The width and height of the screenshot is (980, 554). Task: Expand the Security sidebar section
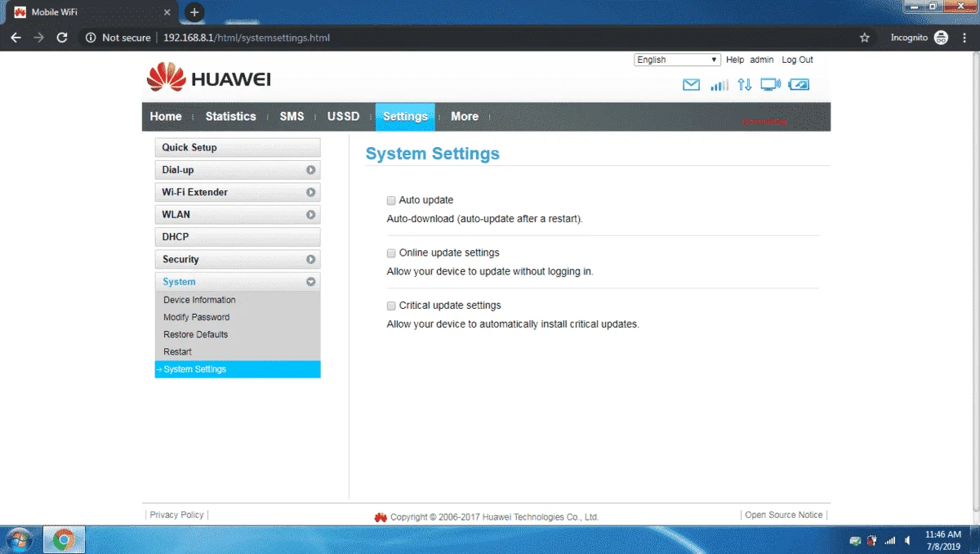pos(238,259)
